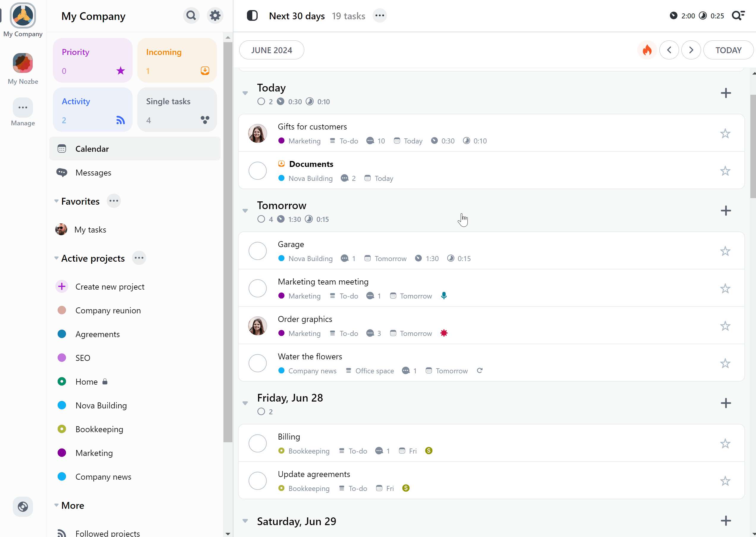Click My Nozbe profile avatar icon

(x=23, y=61)
